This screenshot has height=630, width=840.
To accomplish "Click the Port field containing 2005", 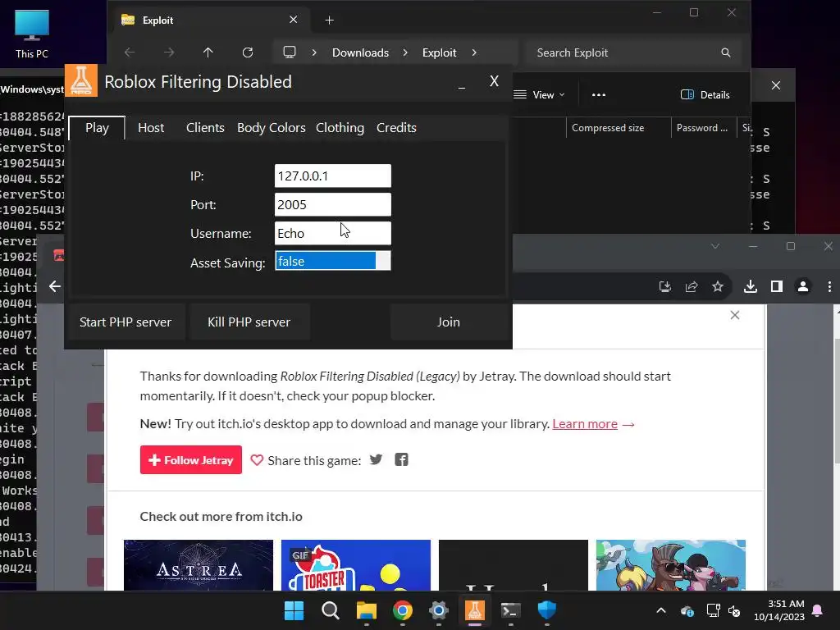I will tap(333, 204).
